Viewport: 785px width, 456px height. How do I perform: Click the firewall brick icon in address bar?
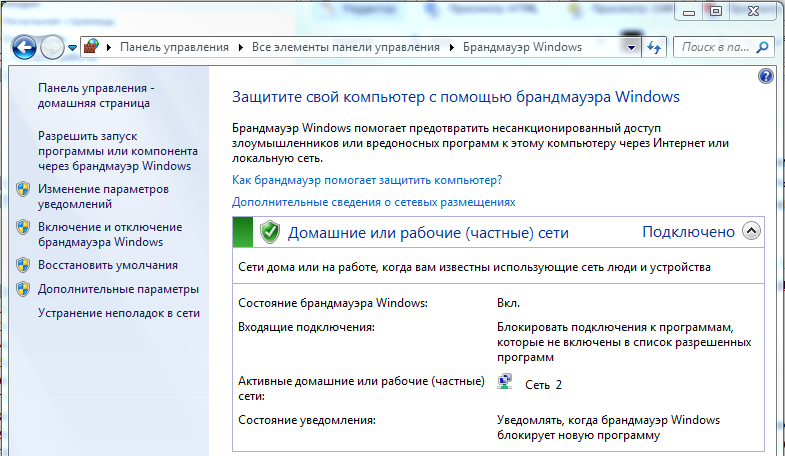91,47
